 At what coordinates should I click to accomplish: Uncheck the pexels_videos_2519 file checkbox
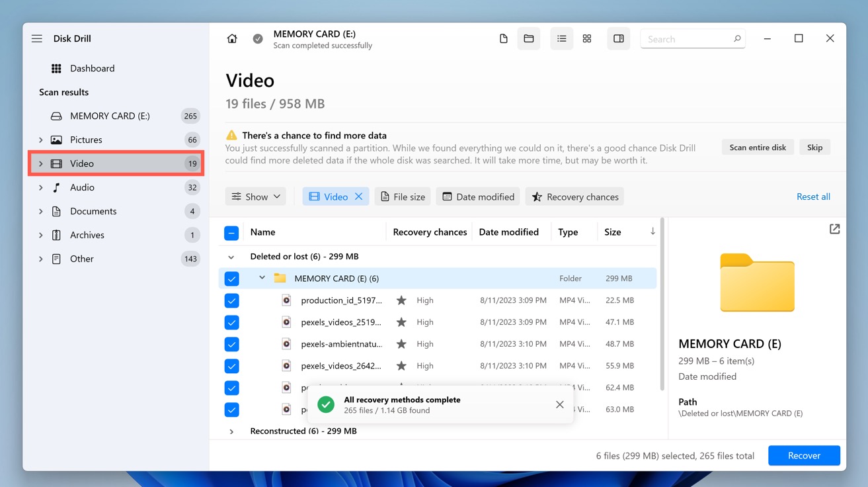[x=231, y=322]
